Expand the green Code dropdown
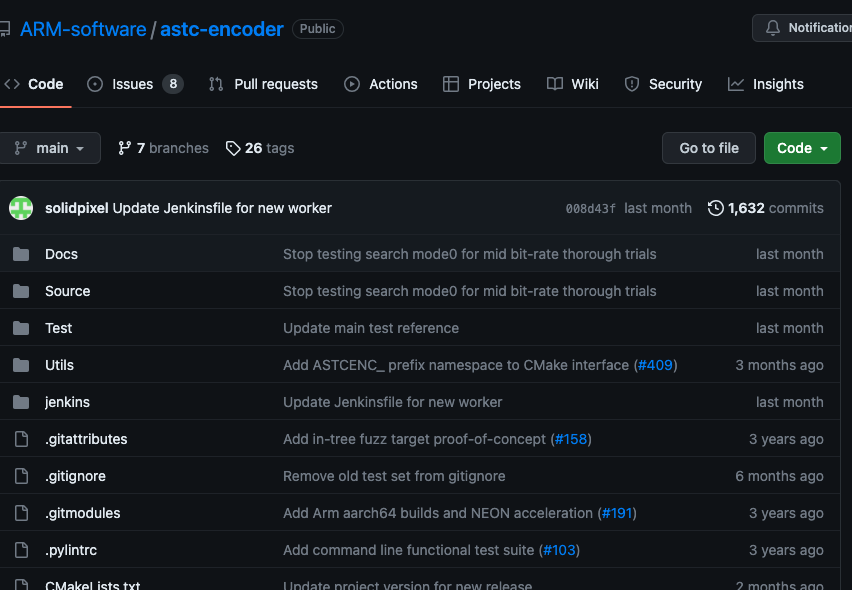The width and height of the screenshot is (852, 590). pos(802,148)
